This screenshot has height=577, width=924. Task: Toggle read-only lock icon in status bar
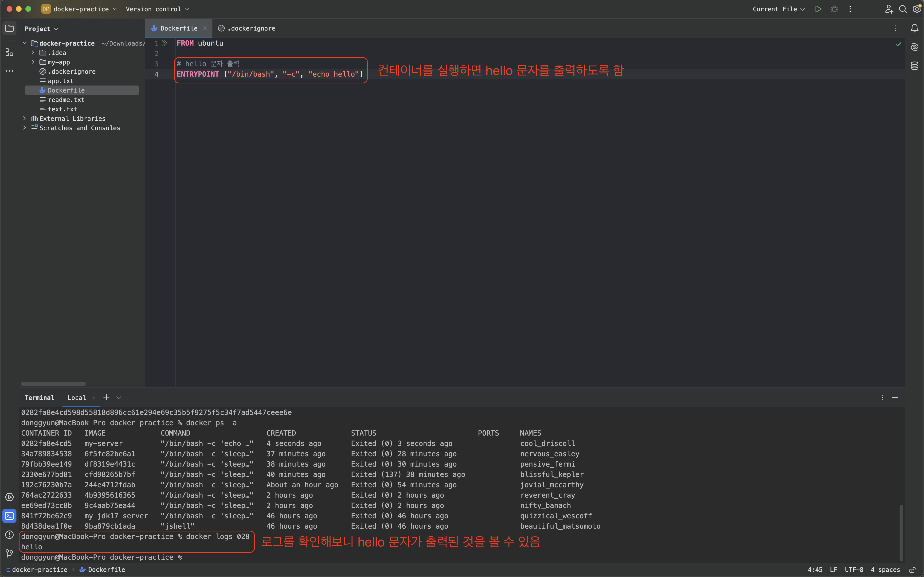[912, 570]
